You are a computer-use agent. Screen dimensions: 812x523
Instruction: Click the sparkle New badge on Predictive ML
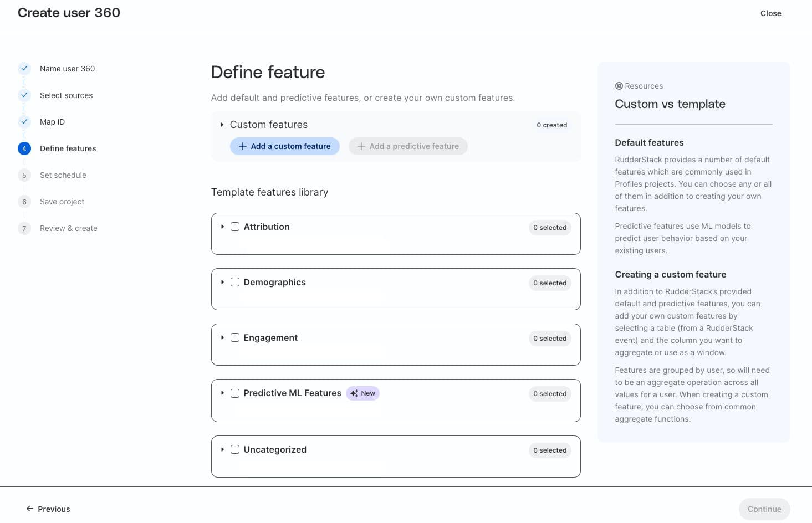[363, 393]
